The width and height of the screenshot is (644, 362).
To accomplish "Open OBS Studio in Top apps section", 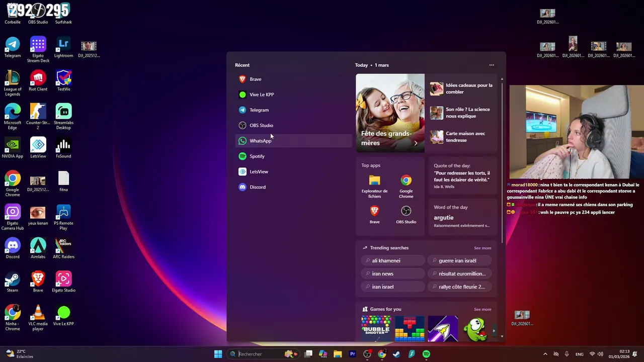I will [406, 215].
